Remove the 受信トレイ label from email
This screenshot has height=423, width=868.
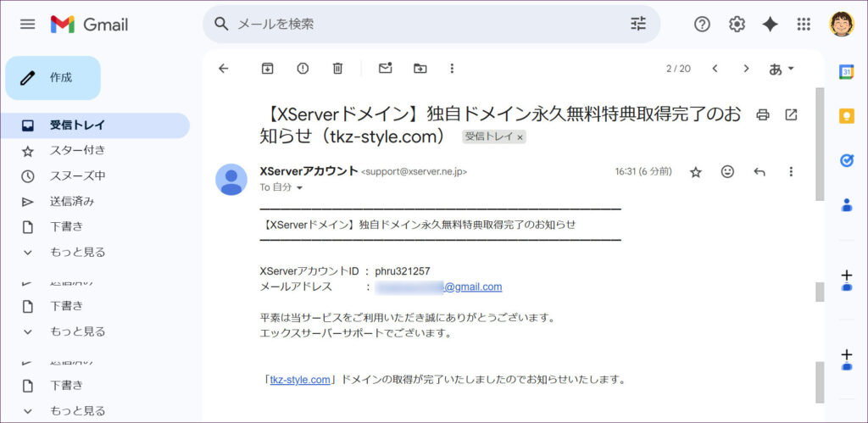520,136
